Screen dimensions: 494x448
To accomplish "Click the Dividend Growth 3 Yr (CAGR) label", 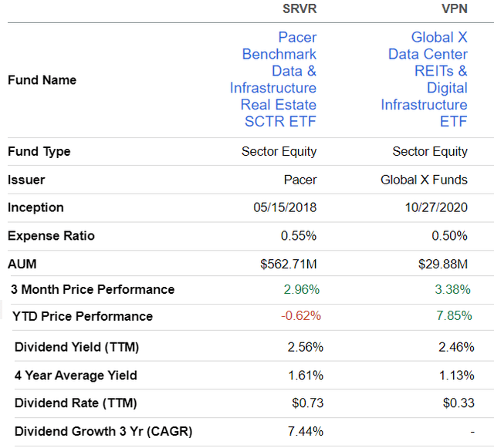I will (103, 431).
